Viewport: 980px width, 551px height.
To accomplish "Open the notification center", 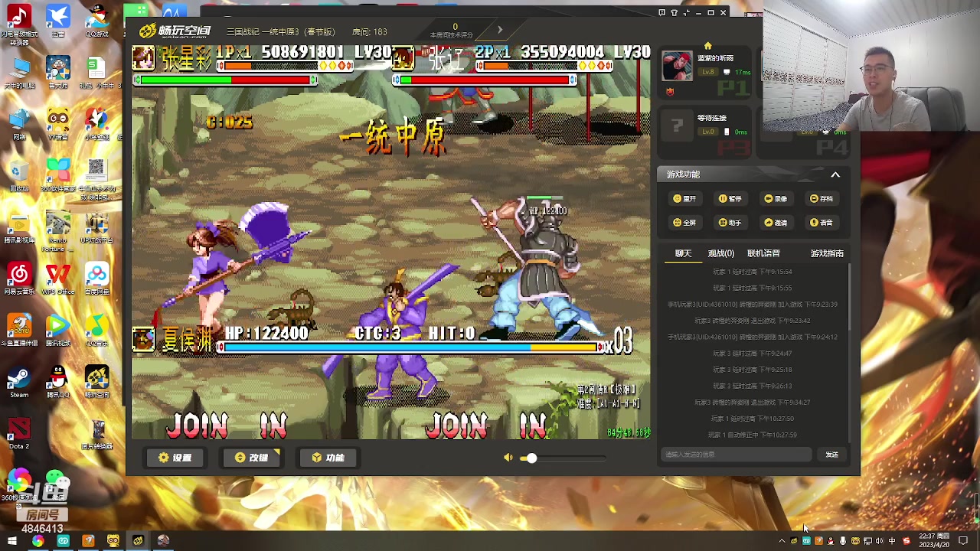I will pos(964,541).
